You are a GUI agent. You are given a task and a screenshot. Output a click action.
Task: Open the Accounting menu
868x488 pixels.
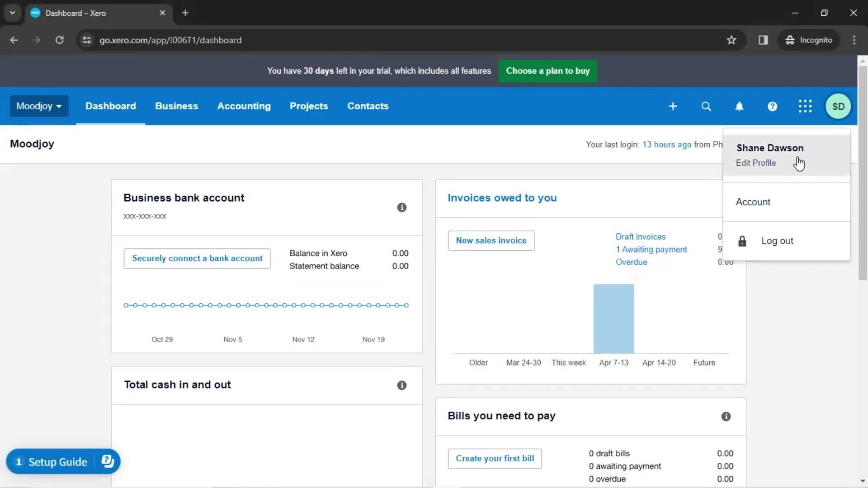click(244, 106)
